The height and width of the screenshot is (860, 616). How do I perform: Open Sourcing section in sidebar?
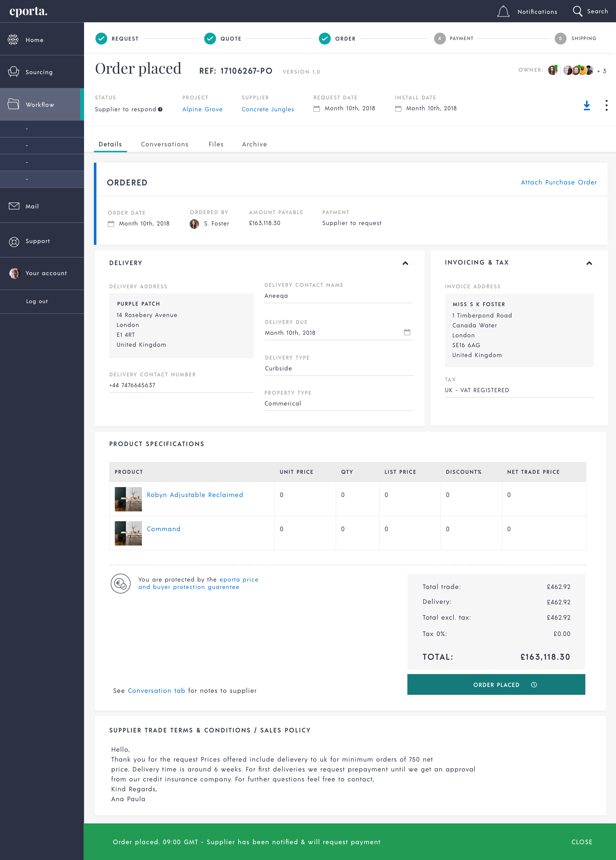click(x=42, y=72)
